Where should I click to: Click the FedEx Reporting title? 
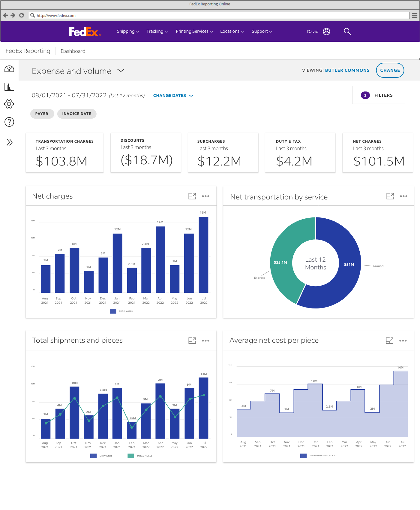28,51
